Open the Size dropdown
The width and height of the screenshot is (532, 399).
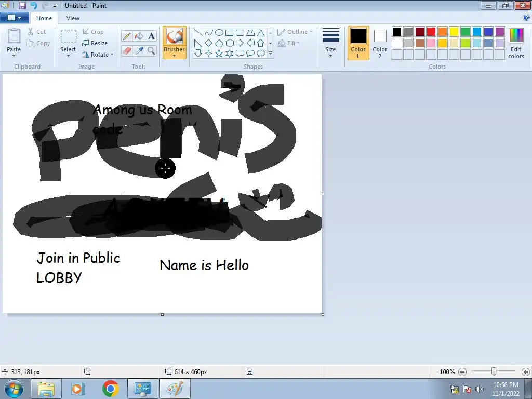330,43
